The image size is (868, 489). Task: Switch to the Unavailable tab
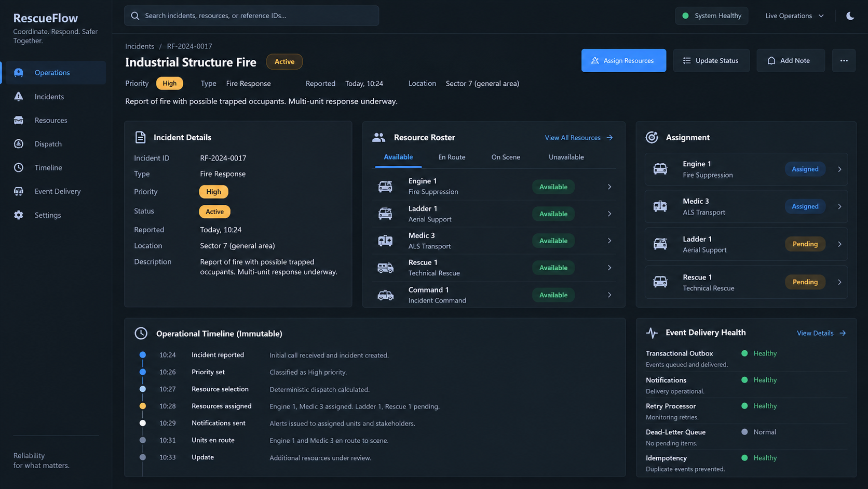tap(566, 157)
